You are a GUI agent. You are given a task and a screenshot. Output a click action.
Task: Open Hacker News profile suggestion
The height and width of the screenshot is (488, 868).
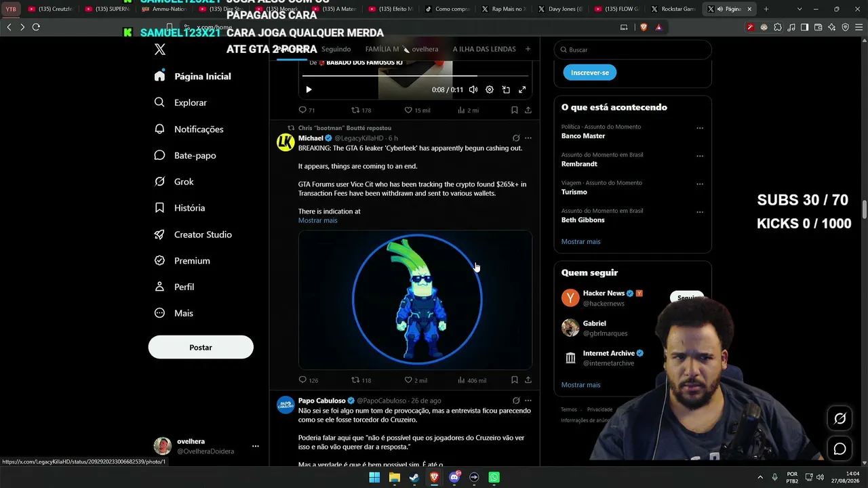pos(604,293)
